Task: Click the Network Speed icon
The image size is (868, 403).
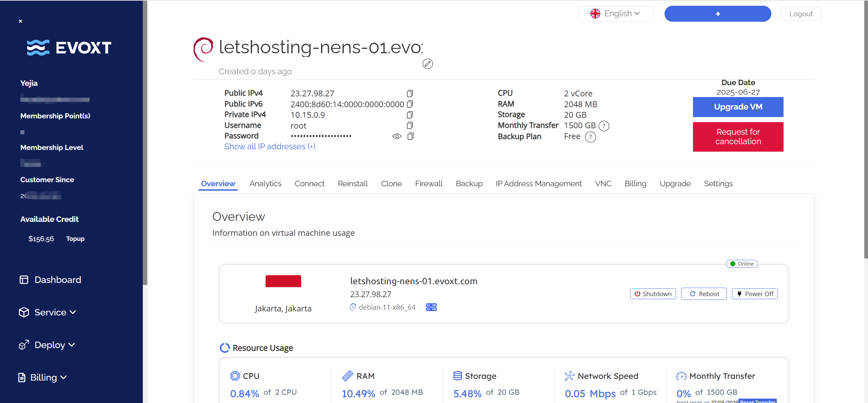Action: (570, 376)
